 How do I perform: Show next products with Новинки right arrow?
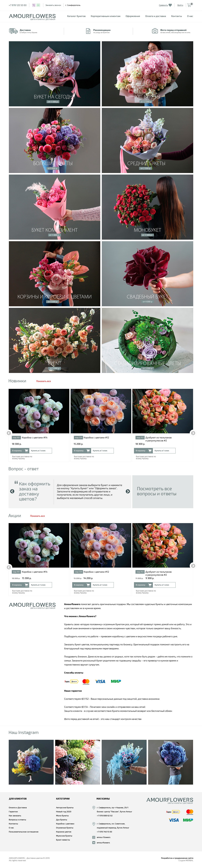click(193, 433)
